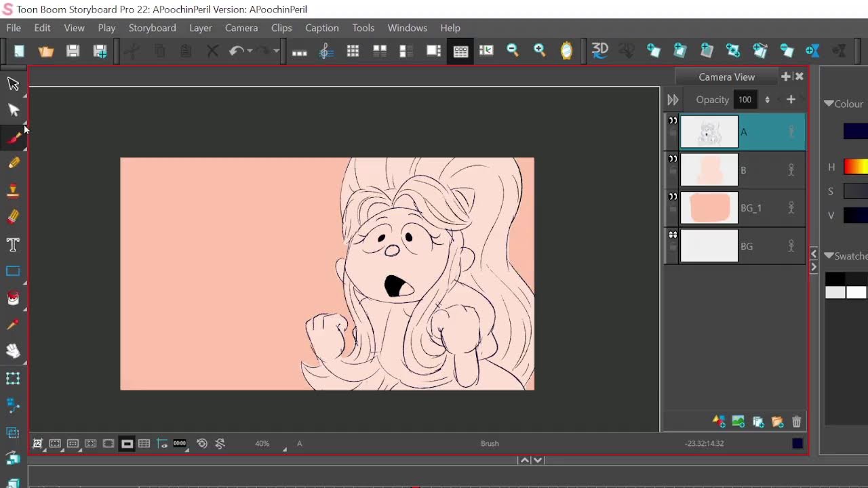Choose the Stamp tool
The image size is (868, 488).
[x=14, y=190]
